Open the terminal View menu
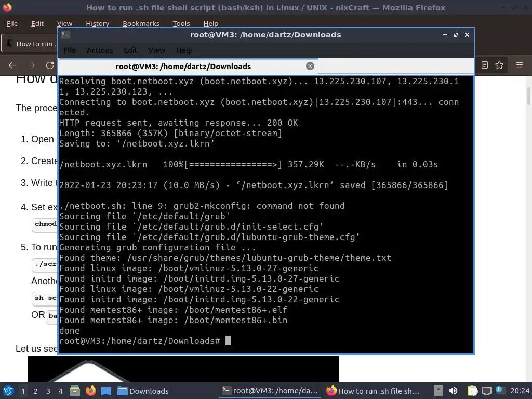This screenshot has width=532, height=399. coord(156,50)
